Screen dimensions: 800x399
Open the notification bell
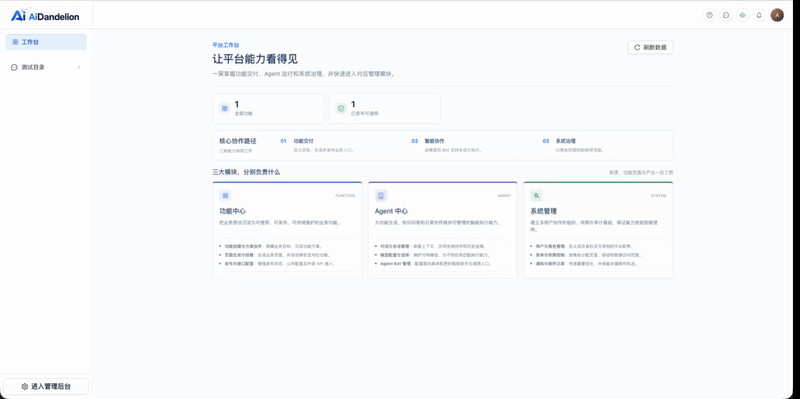tap(759, 15)
